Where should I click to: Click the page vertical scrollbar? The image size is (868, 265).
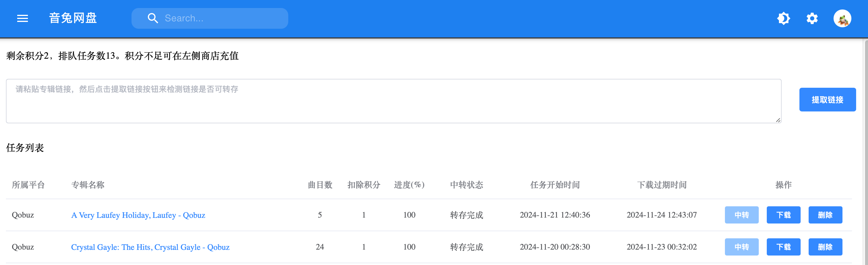tap(866, 152)
